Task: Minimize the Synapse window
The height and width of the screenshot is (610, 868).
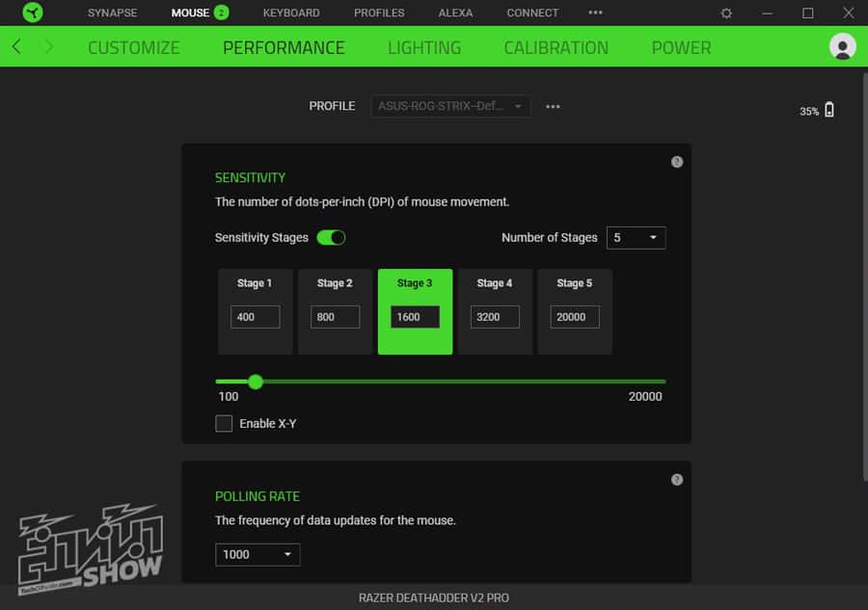Action: tap(767, 13)
